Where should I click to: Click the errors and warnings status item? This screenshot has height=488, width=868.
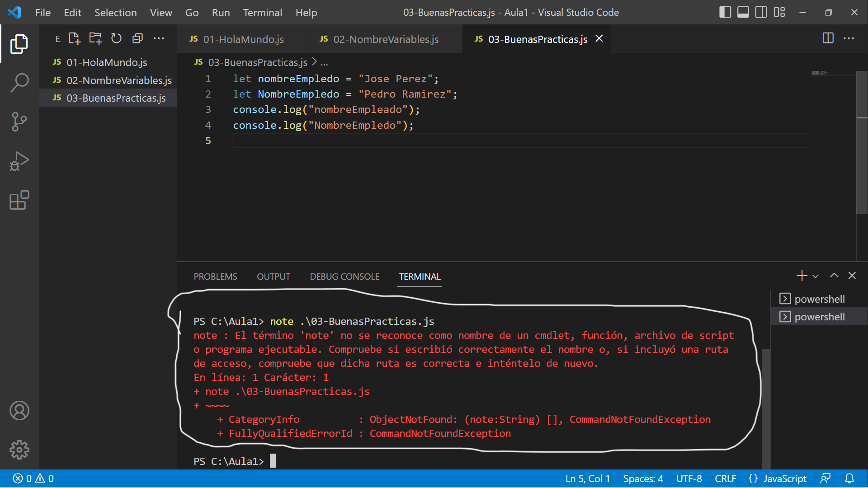[x=33, y=479]
